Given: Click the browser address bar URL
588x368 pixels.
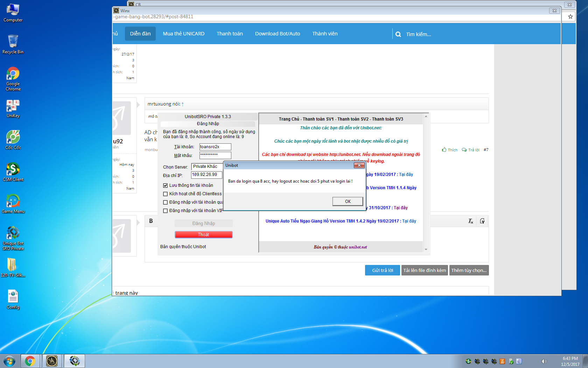Looking at the screenshot, I should [x=153, y=16].
